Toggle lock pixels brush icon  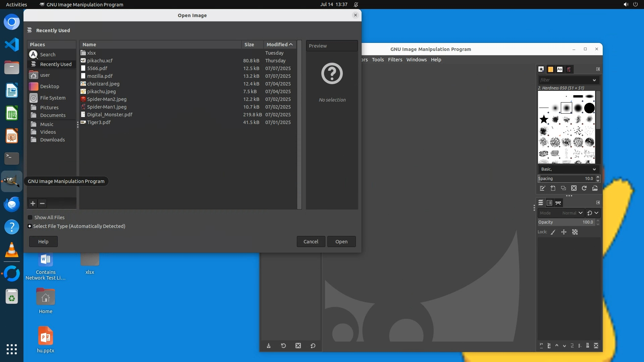(x=553, y=232)
